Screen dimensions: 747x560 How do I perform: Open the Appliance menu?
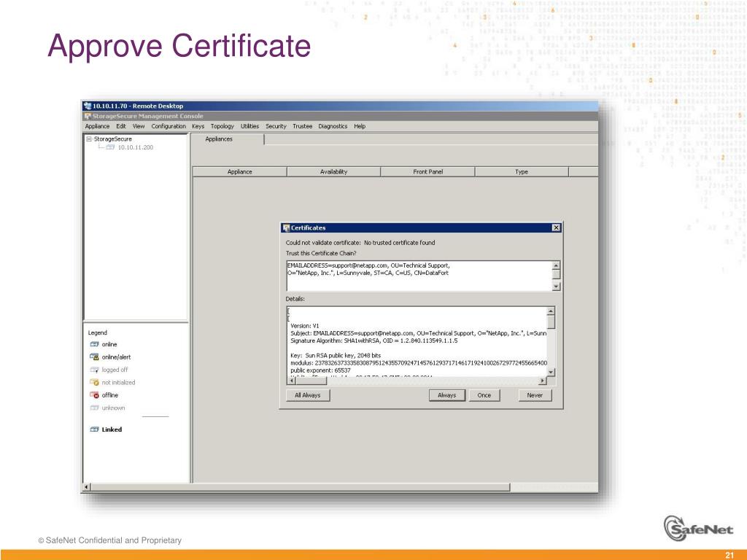[97, 126]
